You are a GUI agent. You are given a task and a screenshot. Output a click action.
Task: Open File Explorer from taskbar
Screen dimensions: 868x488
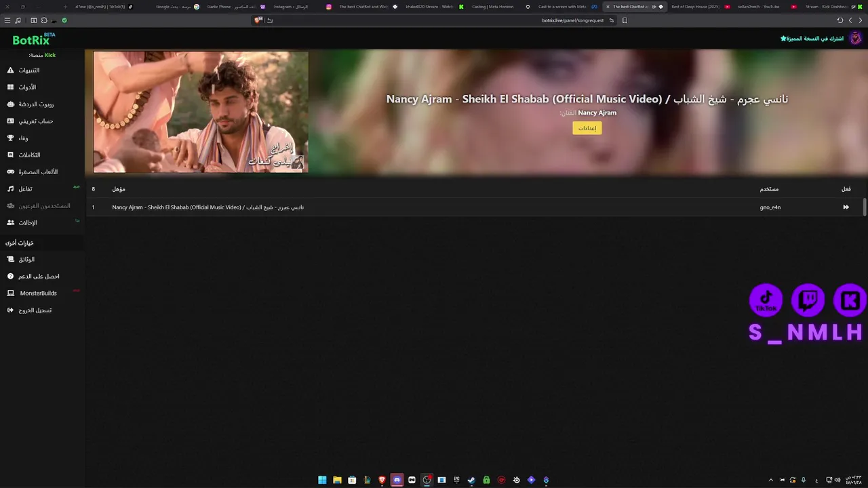click(337, 480)
